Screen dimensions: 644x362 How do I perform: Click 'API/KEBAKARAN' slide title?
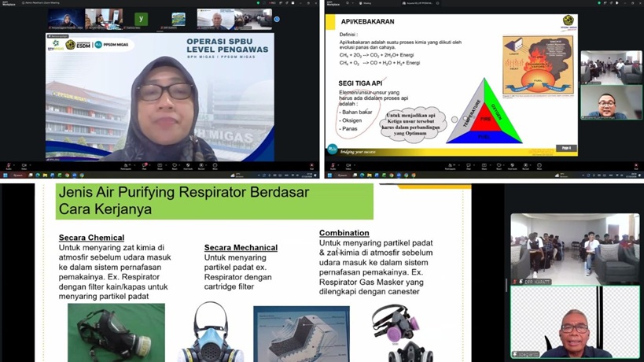pos(367,21)
